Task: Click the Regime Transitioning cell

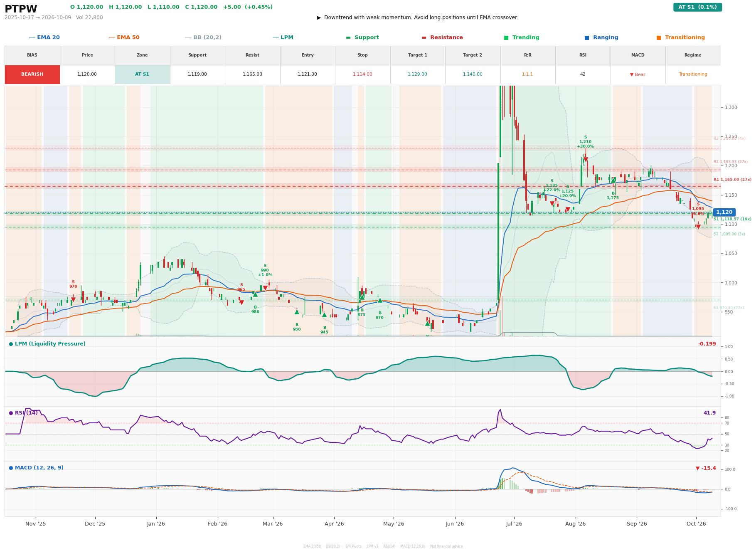Action: click(693, 74)
